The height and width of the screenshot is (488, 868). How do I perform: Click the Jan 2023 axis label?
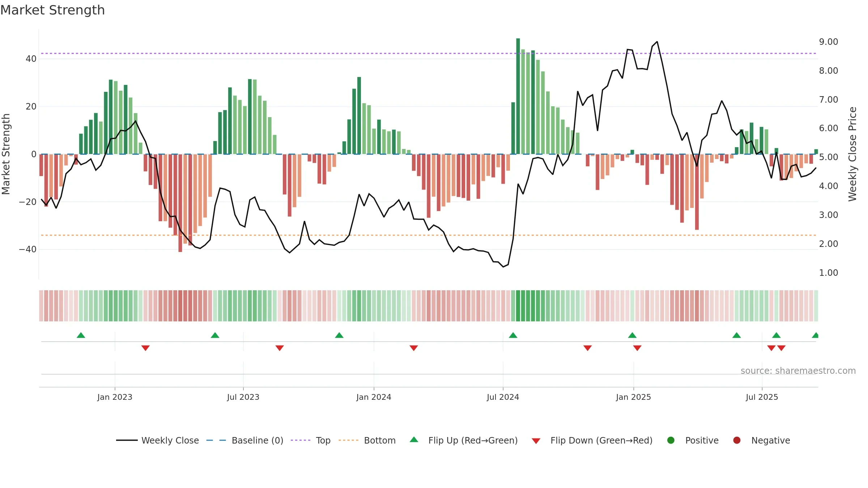coord(115,397)
